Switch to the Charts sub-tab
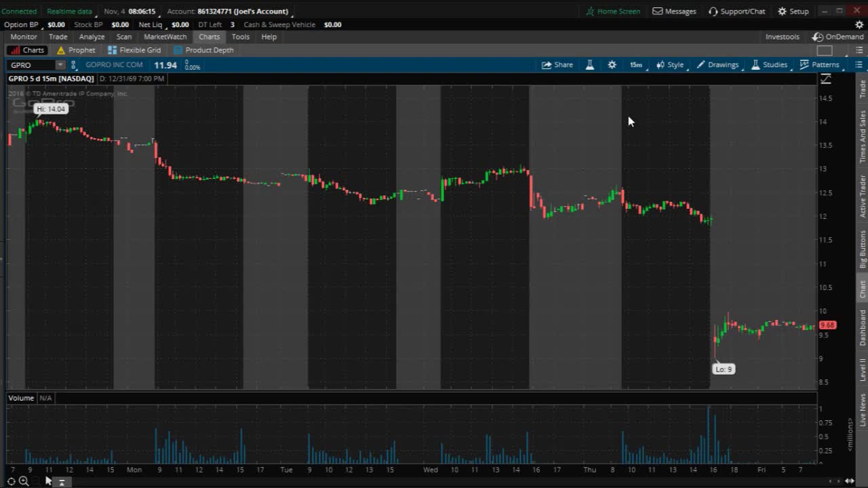868x488 pixels. coord(27,50)
